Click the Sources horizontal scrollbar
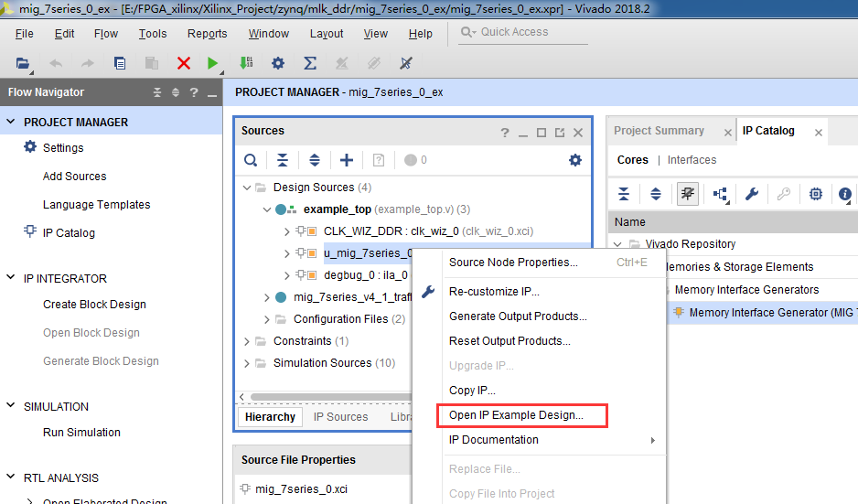The image size is (858, 504). tap(330, 397)
